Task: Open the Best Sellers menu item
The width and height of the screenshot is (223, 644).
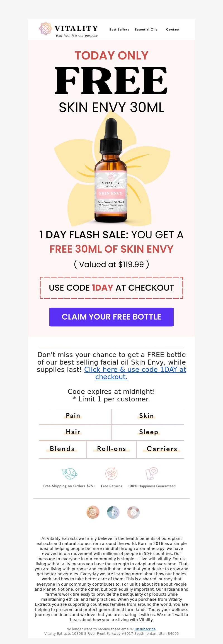Action: (119, 30)
